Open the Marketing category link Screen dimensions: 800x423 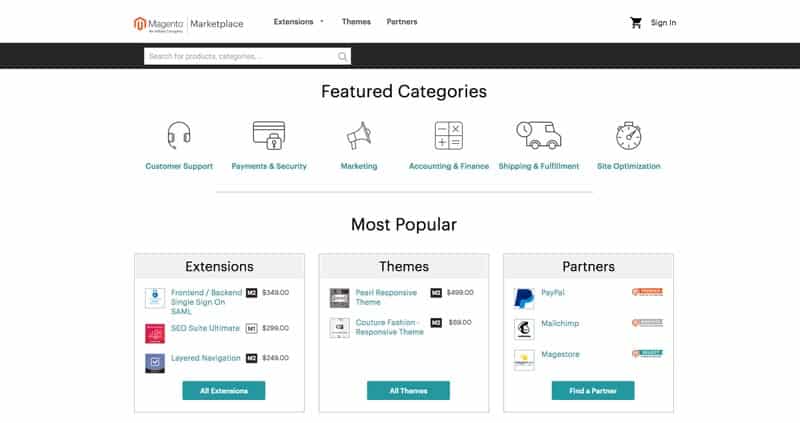coord(359,166)
